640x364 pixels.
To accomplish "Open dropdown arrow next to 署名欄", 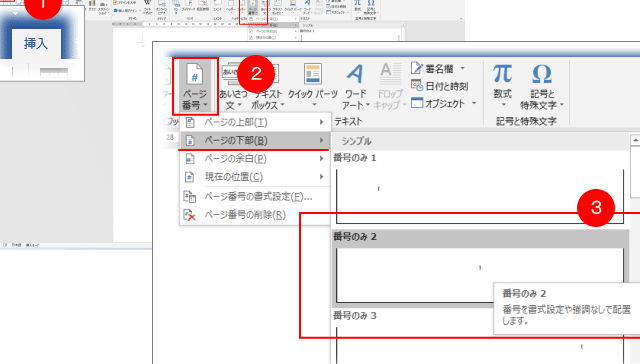I will coord(462,69).
